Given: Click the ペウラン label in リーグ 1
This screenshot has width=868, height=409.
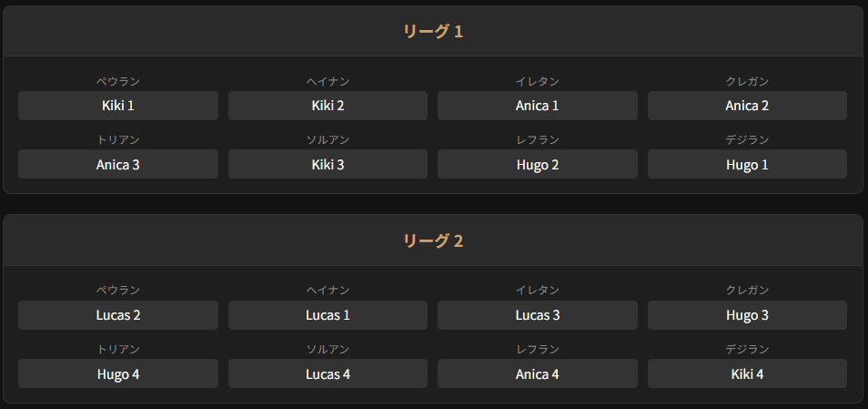Looking at the screenshot, I should (x=118, y=82).
